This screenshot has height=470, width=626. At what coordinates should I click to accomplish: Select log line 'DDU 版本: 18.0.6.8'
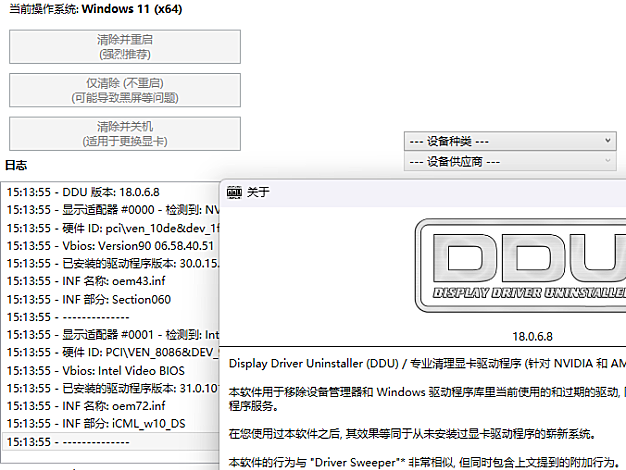(111, 192)
